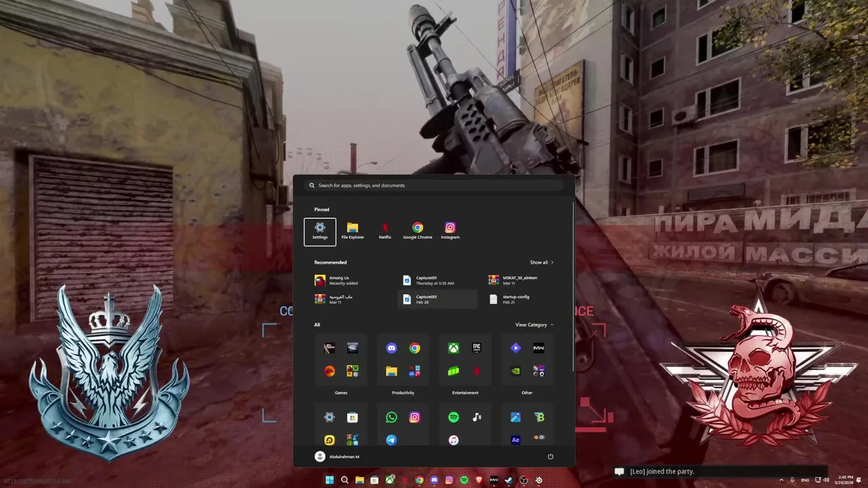Open Instagram in the All list
Screen dimensions: 868x488
414,418
